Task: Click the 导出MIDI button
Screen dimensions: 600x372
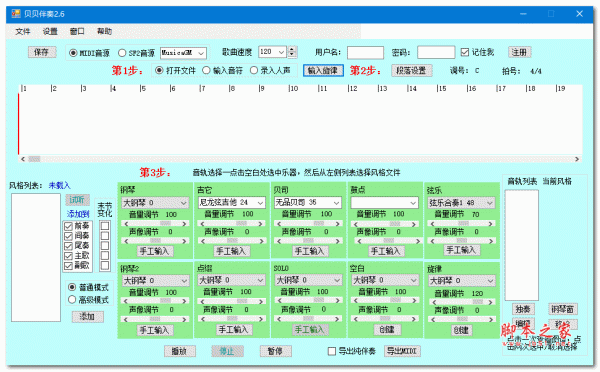Action: pyautogui.click(x=402, y=351)
